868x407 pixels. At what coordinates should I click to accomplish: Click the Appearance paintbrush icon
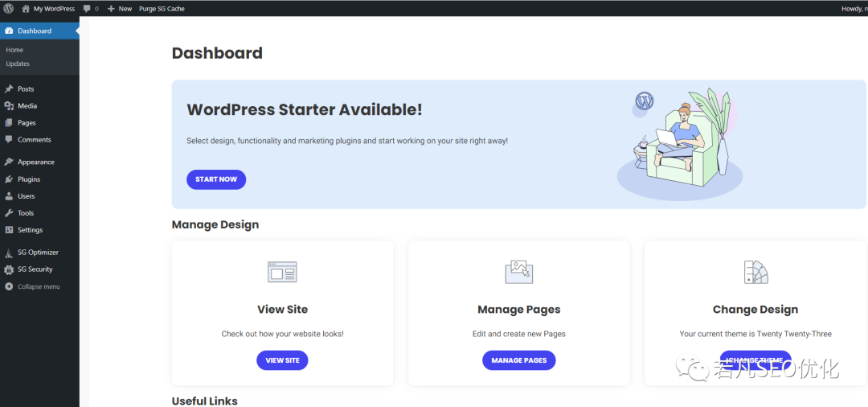9,162
